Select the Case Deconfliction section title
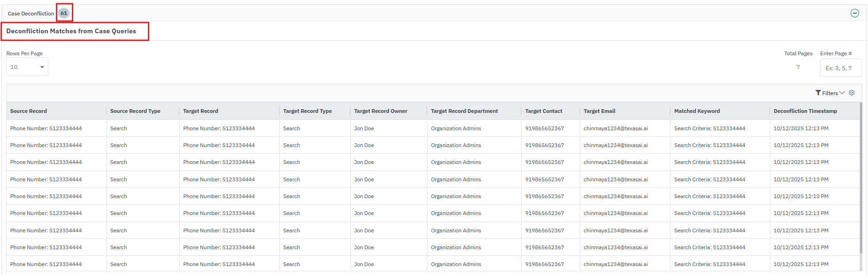Image resolution: width=868 pixels, height=275 pixels. (x=31, y=14)
